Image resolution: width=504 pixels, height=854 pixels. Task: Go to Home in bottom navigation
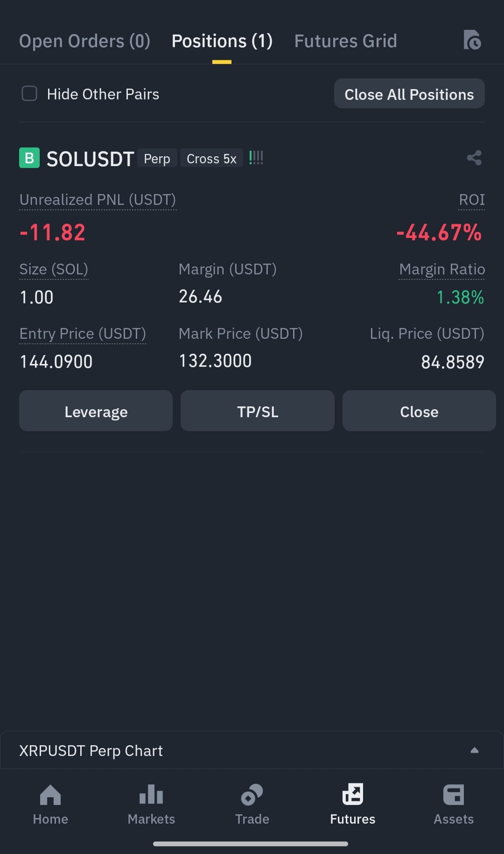coord(50,805)
